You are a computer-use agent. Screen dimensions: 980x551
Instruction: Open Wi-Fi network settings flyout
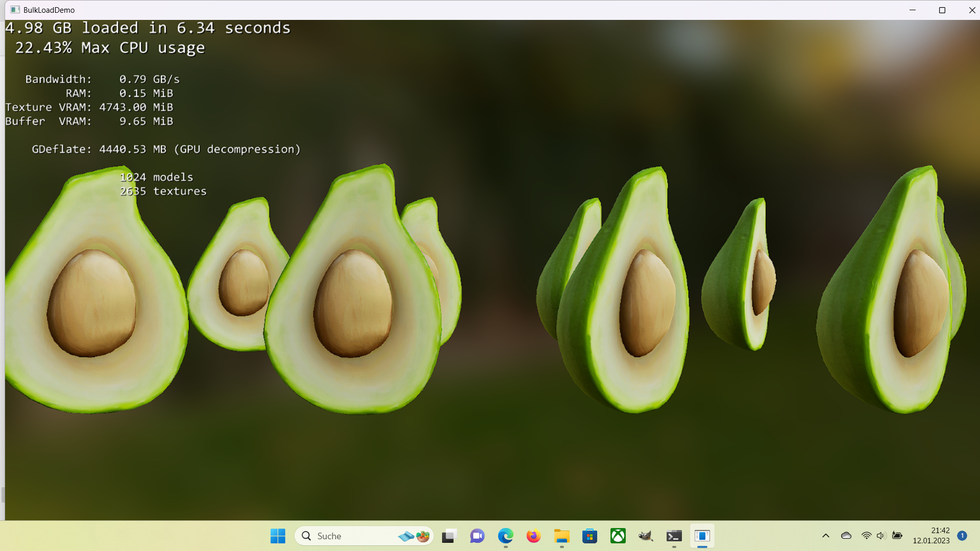(x=866, y=536)
